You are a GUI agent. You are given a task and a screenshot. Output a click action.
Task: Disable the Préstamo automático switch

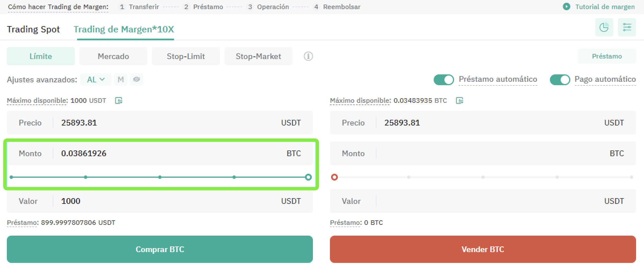pos(444,80)
